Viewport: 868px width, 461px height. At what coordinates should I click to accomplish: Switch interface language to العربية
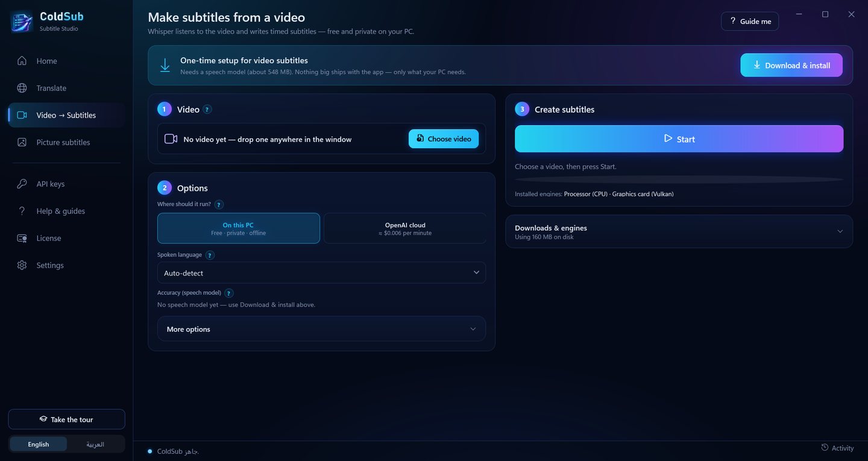(x=95, y=444)
